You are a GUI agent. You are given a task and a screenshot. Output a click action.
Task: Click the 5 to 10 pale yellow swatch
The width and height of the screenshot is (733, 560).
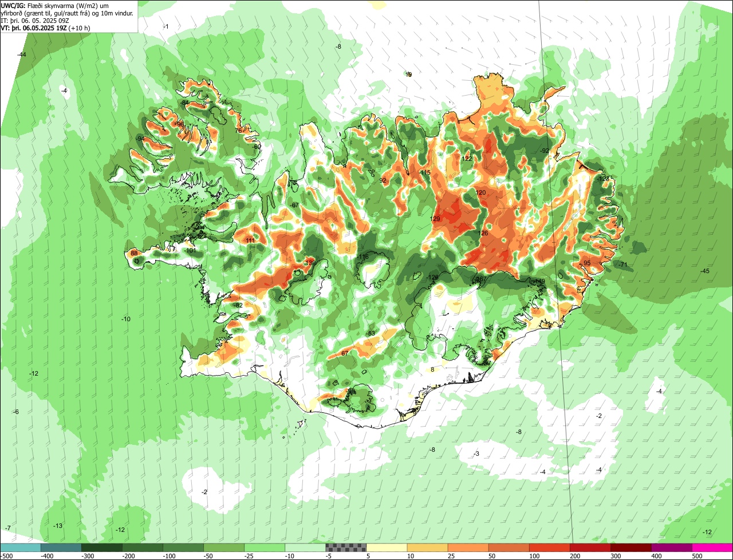tap(387, 548)
